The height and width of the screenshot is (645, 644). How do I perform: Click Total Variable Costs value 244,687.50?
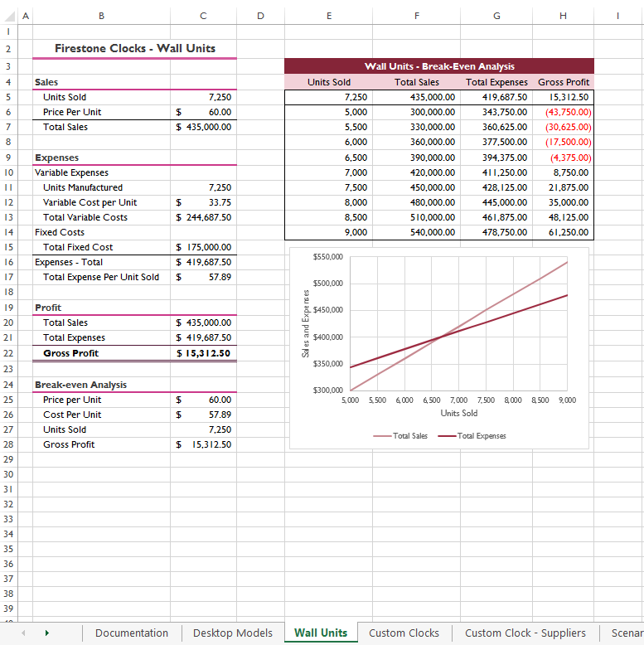coord(204,217)
